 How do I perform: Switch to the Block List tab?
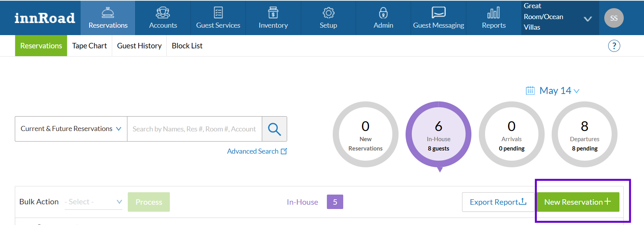[187, 46]
